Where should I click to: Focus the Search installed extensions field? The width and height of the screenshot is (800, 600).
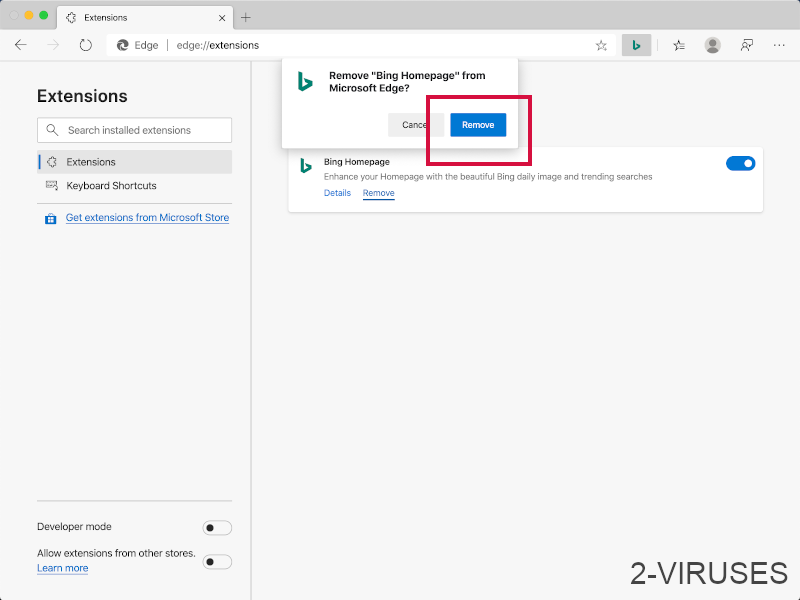(135, 130)
